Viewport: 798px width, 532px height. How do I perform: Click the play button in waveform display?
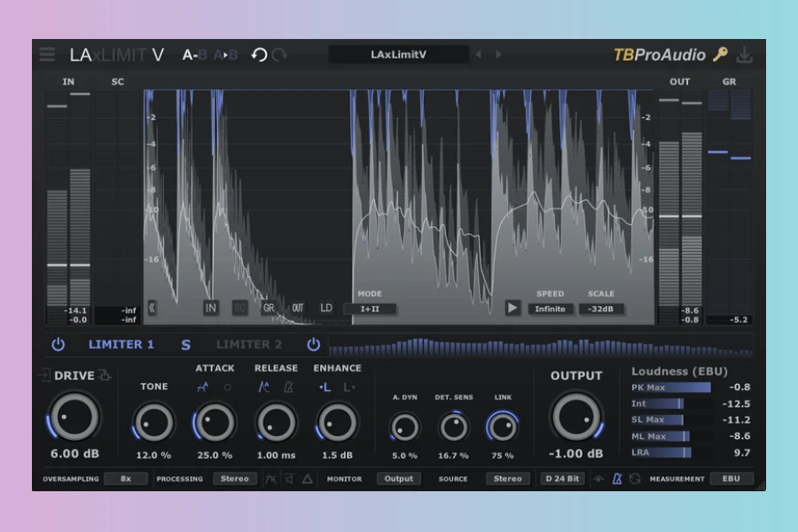[512, 308]
